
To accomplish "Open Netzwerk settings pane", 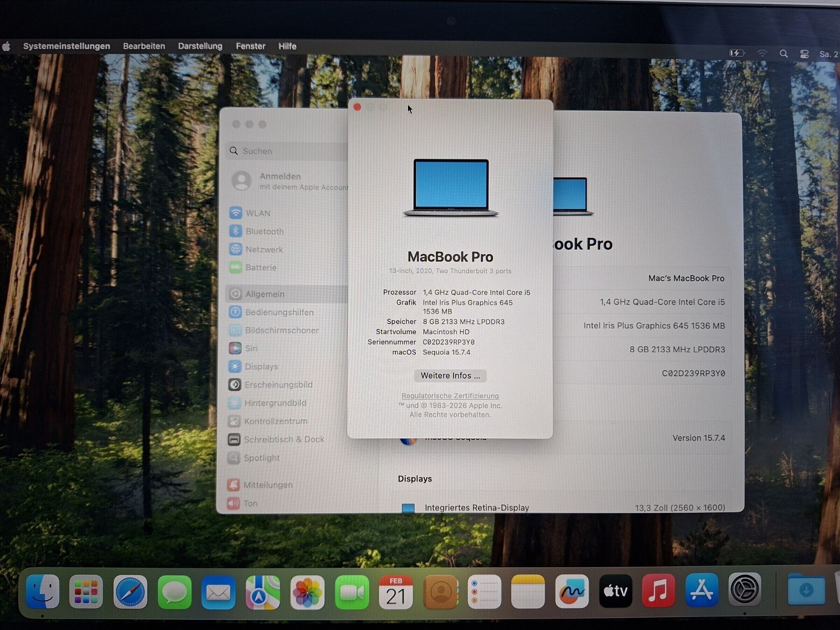I will click(x=264, y=249).
